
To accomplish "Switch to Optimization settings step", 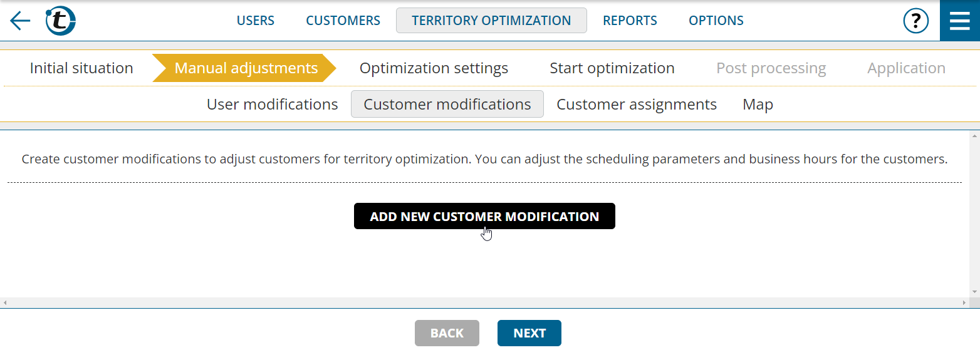I will pos(434,68).
